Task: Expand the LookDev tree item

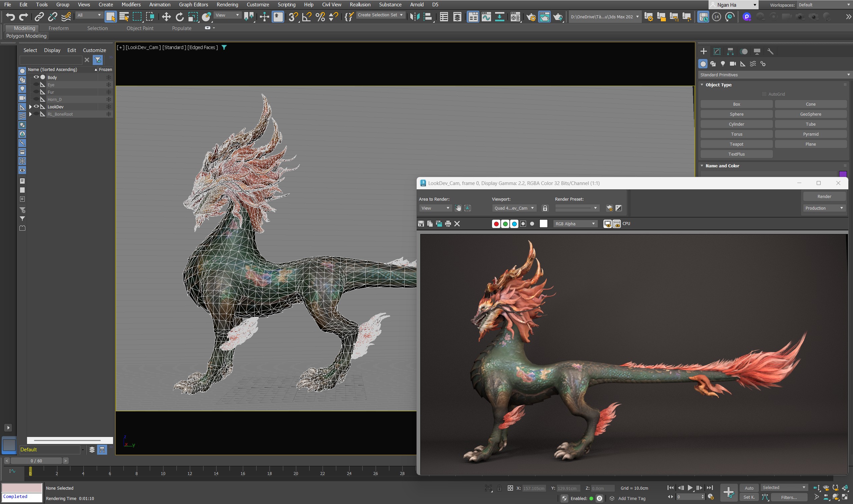Action: (x=31, y=107)
